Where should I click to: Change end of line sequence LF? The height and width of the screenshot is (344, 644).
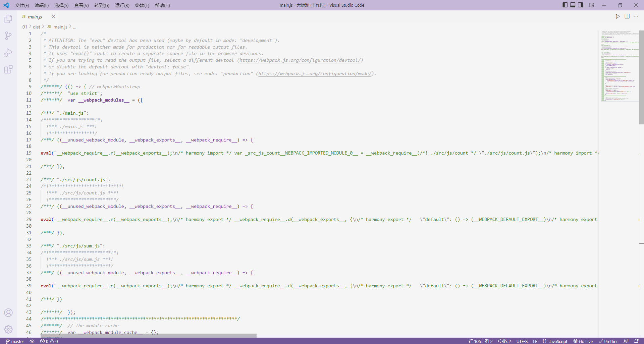coord(535,341)
